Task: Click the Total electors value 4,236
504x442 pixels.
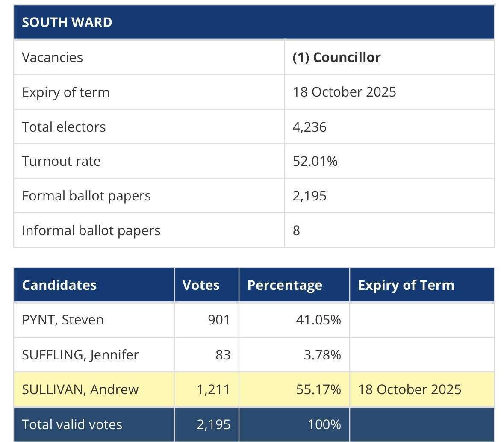Action: [x=309, y=127]
